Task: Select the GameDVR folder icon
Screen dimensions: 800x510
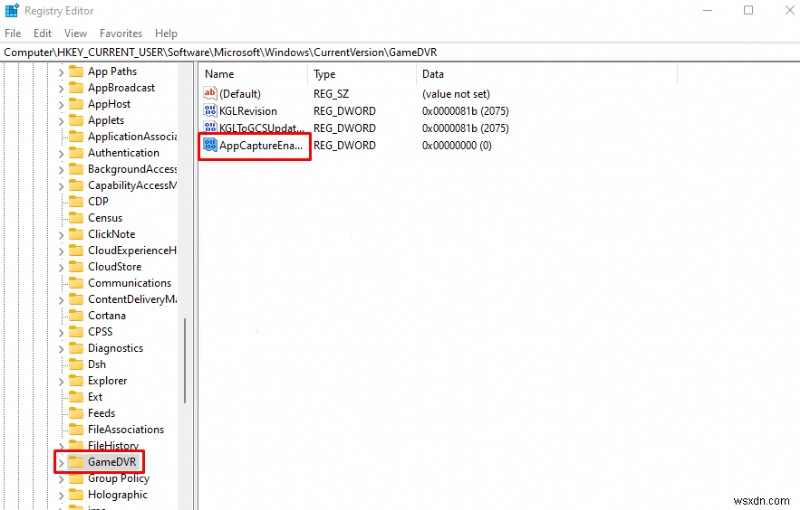Action: click(76, 462)
